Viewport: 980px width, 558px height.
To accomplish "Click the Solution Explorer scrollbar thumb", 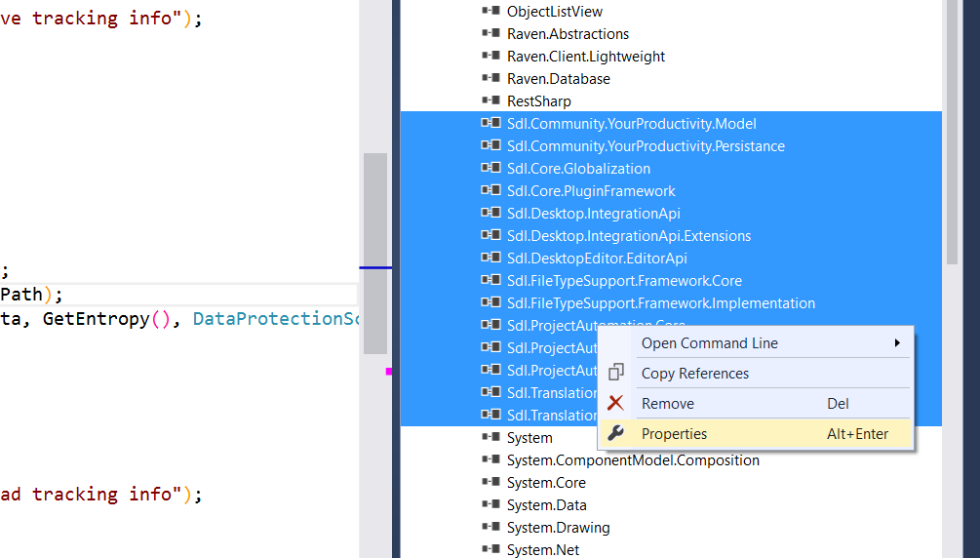I will pyautogui.click(x=952, y=132).
